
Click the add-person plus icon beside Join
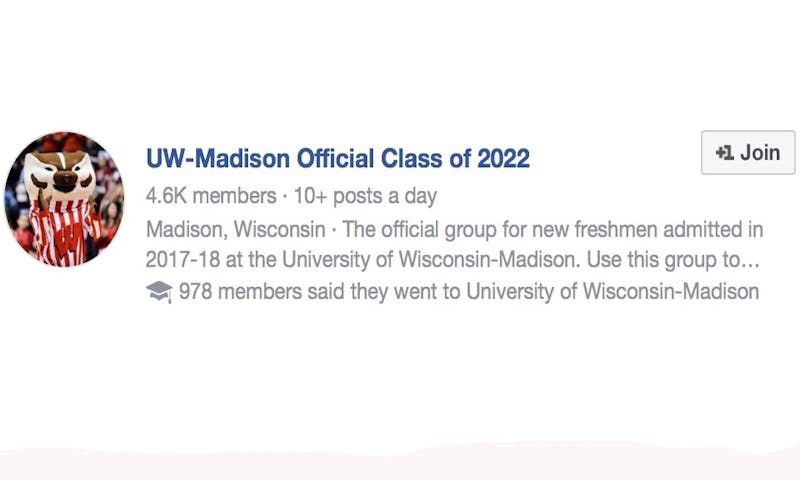pyautogui.click(x=724, y=153)
